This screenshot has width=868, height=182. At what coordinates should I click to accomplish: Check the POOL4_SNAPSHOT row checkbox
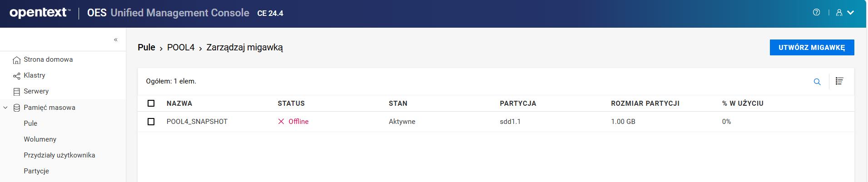[x=151, y=122]
